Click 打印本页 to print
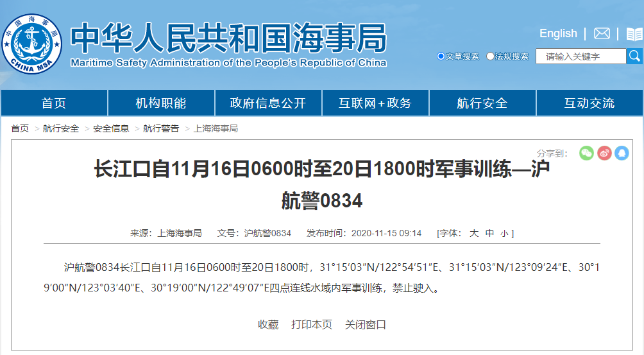The height and width of the screenshot is (355, 644). click(312, 325)
